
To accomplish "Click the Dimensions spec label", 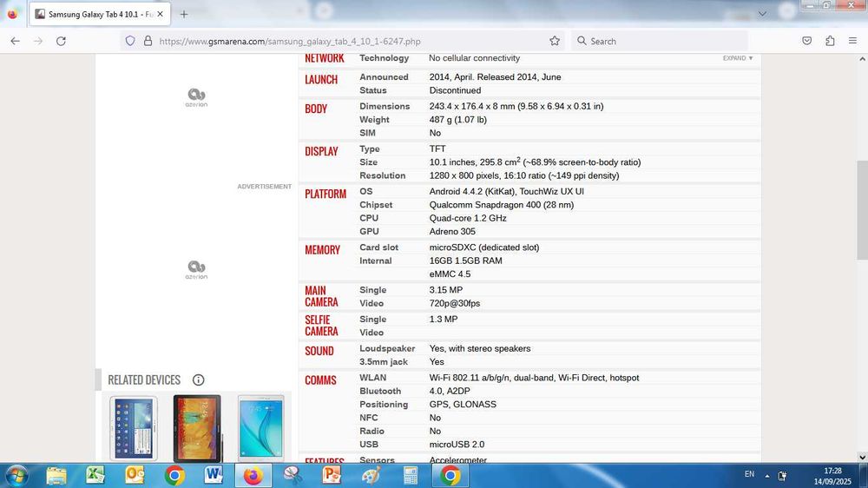I will click(x=385, y=106).
